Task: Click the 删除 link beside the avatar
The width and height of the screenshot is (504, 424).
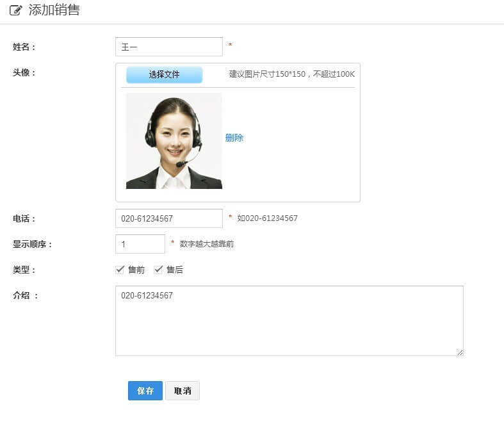Action: 234,138
